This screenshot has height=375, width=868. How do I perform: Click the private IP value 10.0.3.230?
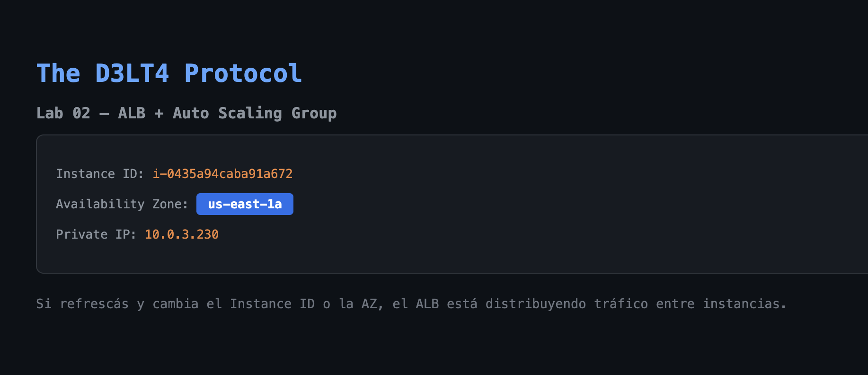pyautogui.click(x=182, y=234)
